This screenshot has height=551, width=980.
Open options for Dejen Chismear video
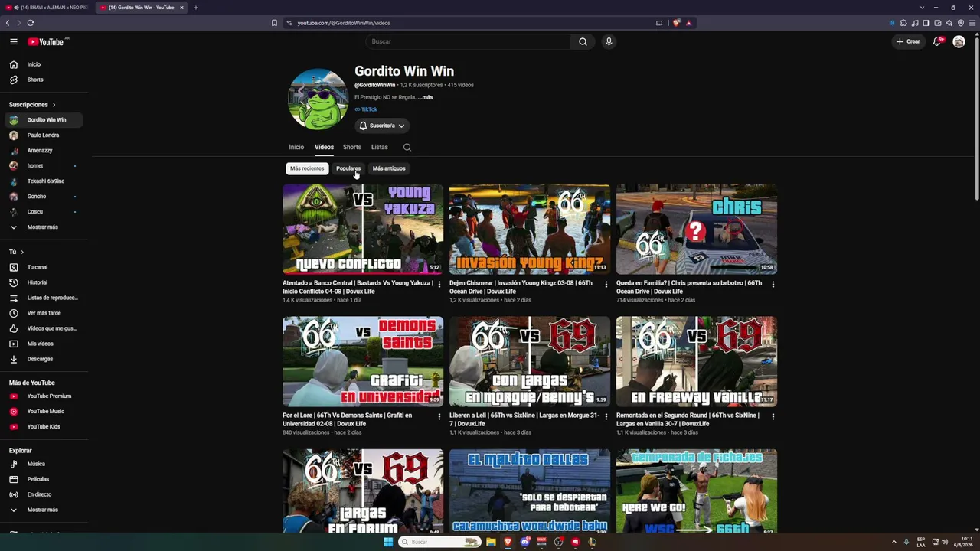coord(606,284)
